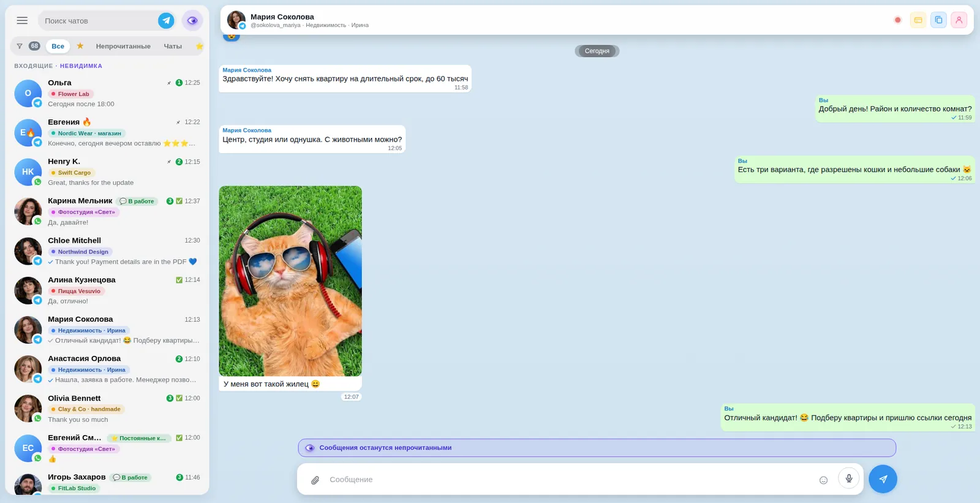Open the hamburger main menu

(22, 20)
